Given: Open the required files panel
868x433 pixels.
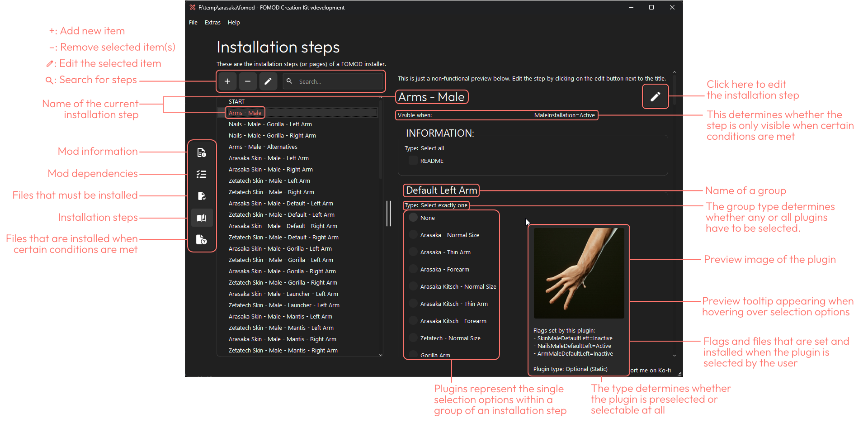Looking at the screenshot, I should (202, 196).
